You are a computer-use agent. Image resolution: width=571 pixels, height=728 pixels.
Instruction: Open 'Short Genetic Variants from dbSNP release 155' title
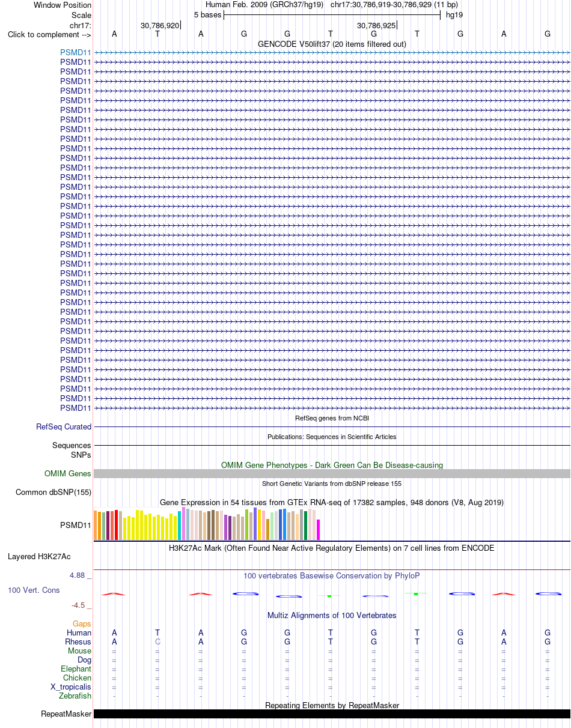pos(332,484)
